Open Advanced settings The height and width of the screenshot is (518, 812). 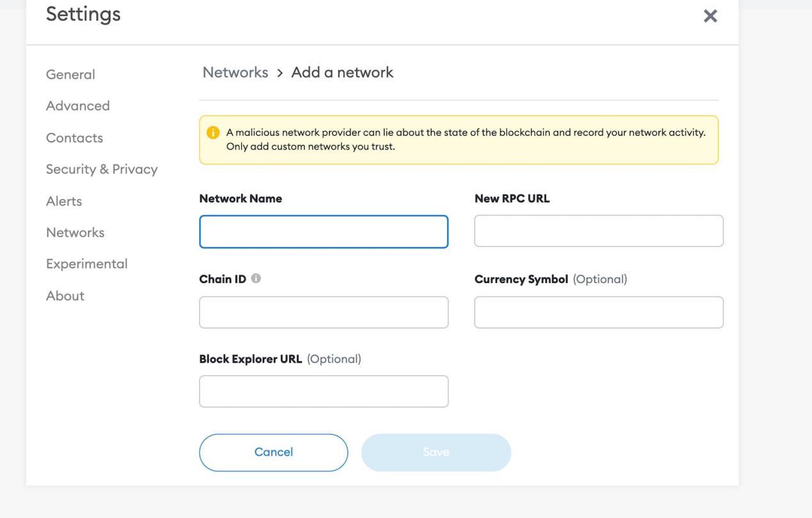pyautogui.click(x=78, y=106)
